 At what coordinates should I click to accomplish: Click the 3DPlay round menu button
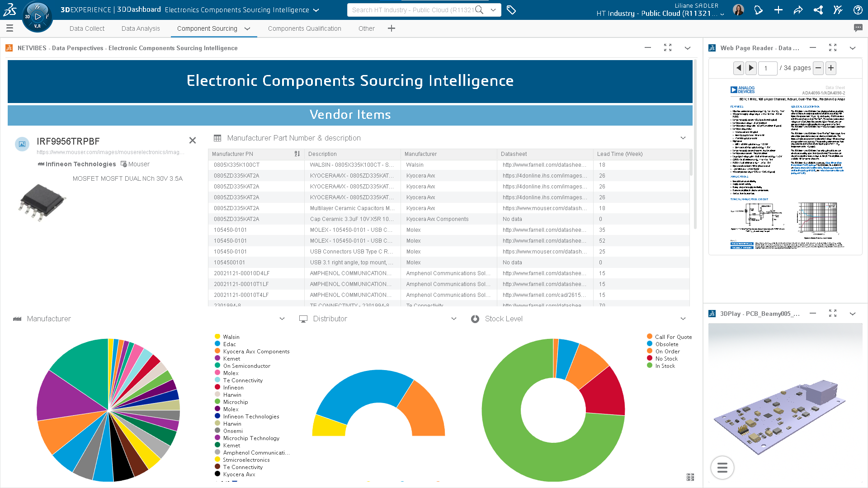click(x=722, y=468)
